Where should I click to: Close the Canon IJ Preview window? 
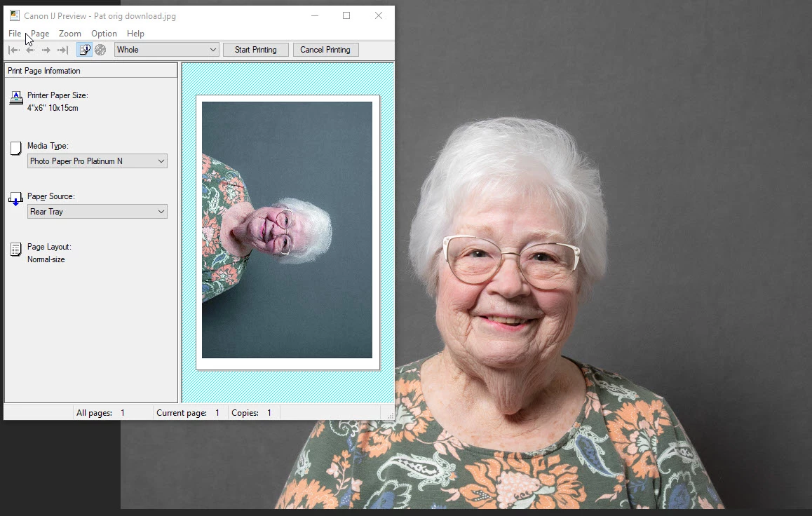click(x=379, y=15)
